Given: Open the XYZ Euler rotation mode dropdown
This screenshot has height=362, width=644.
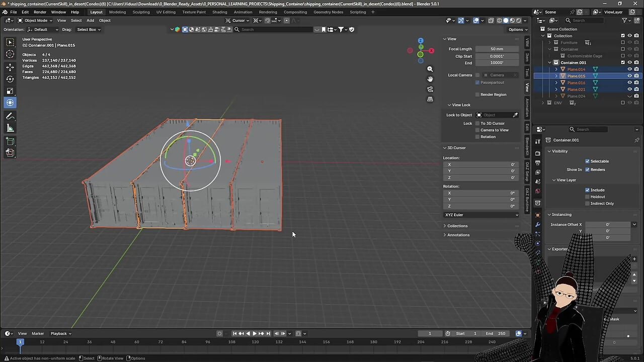Looking at the screenshot, I should 481,215.
